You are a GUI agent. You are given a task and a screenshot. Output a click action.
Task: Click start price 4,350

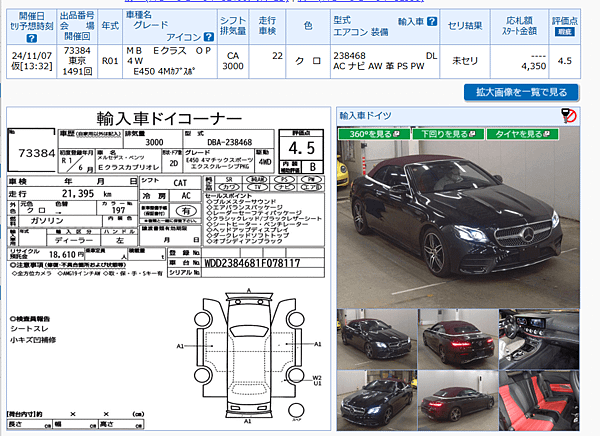533,66
